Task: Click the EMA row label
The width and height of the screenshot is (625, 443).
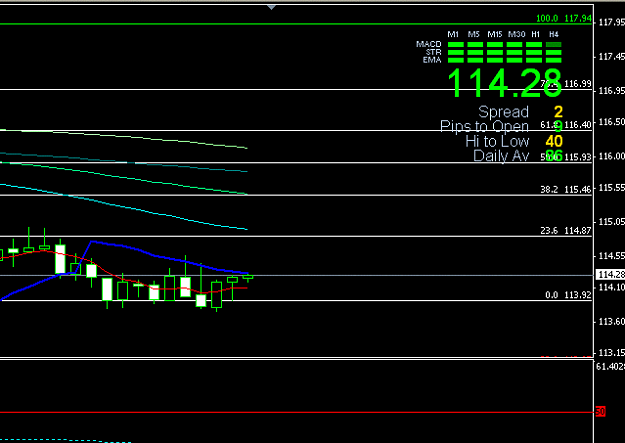Action: coord(432,60)
